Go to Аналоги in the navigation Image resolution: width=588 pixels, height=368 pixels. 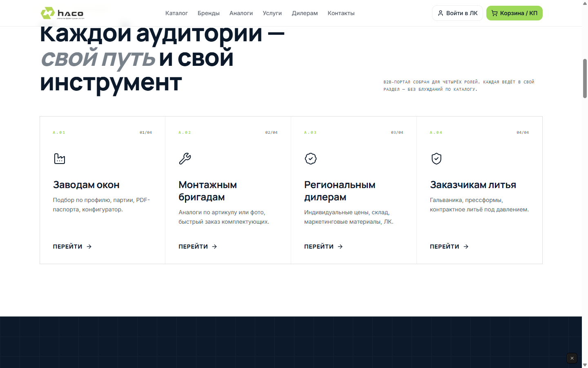pyautogui.click(x=241, y=13)
